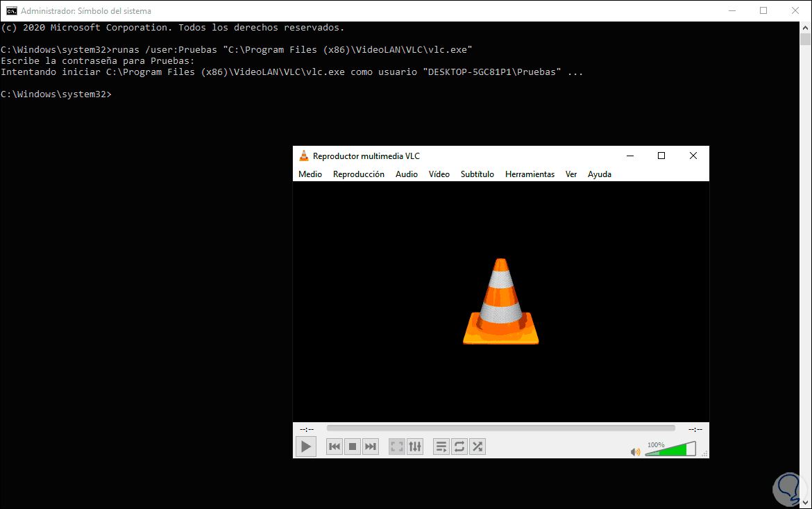
Task: Click the VLC window resize grip
Action: point(704,453)
